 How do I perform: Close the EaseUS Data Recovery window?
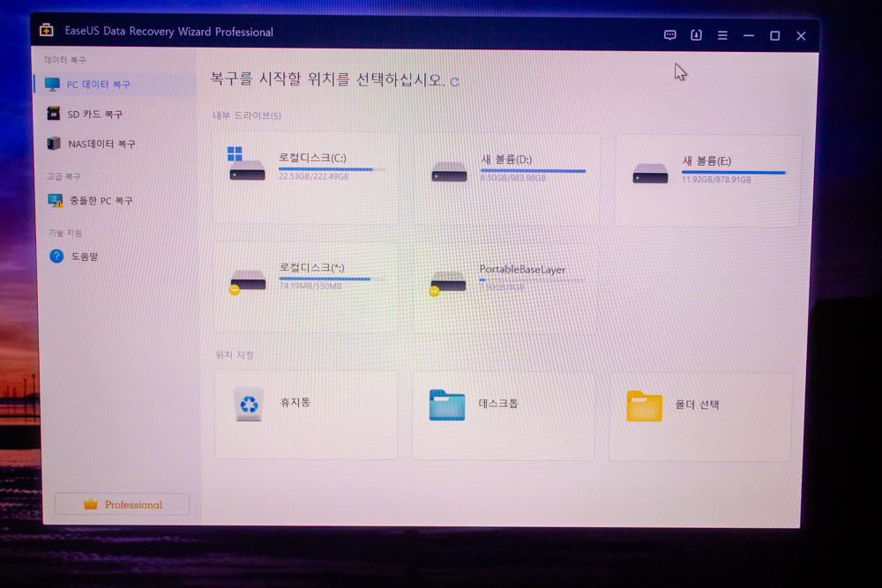pos(801,36)
